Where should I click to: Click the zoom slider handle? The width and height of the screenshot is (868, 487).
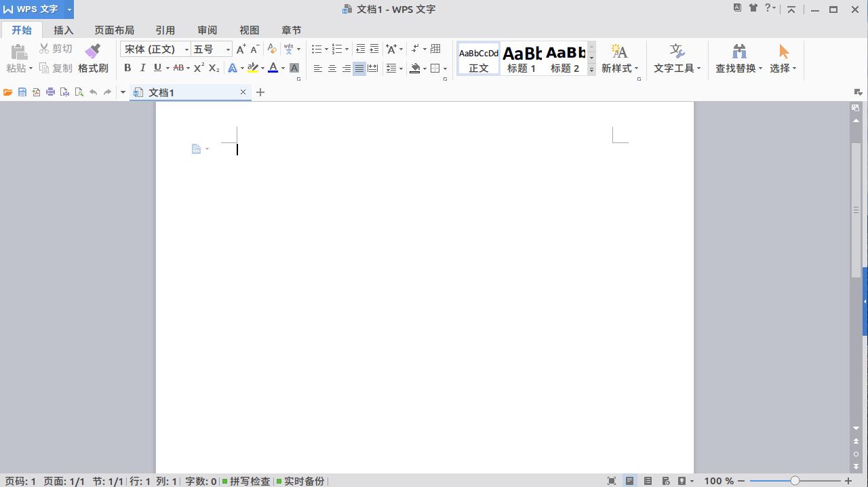(x=794, y=481)
